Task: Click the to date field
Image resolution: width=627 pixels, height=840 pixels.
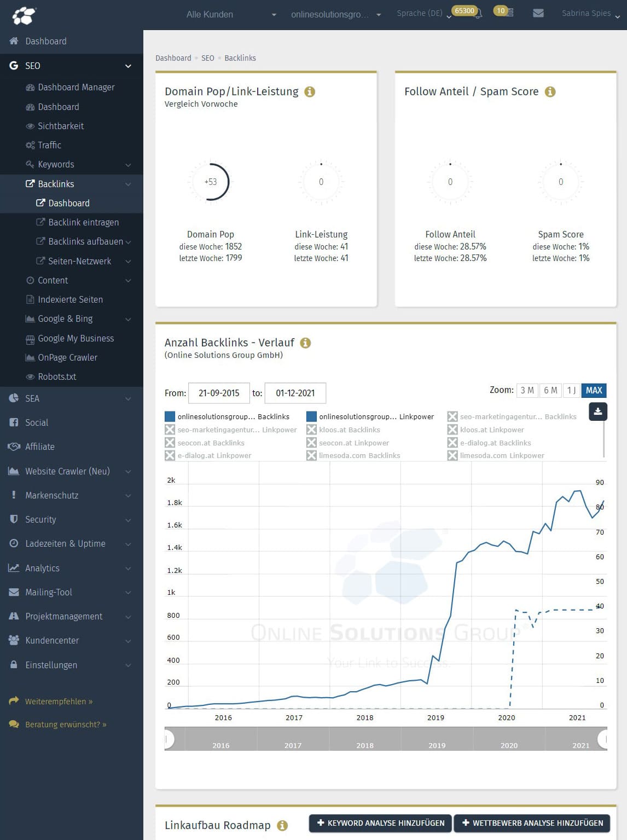Action: [x=295, y=393]
